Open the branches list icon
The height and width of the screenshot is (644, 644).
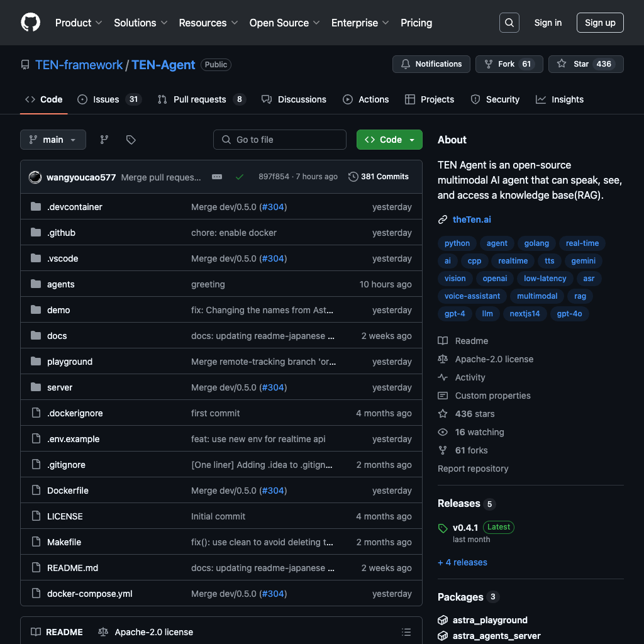click(104, 140)
